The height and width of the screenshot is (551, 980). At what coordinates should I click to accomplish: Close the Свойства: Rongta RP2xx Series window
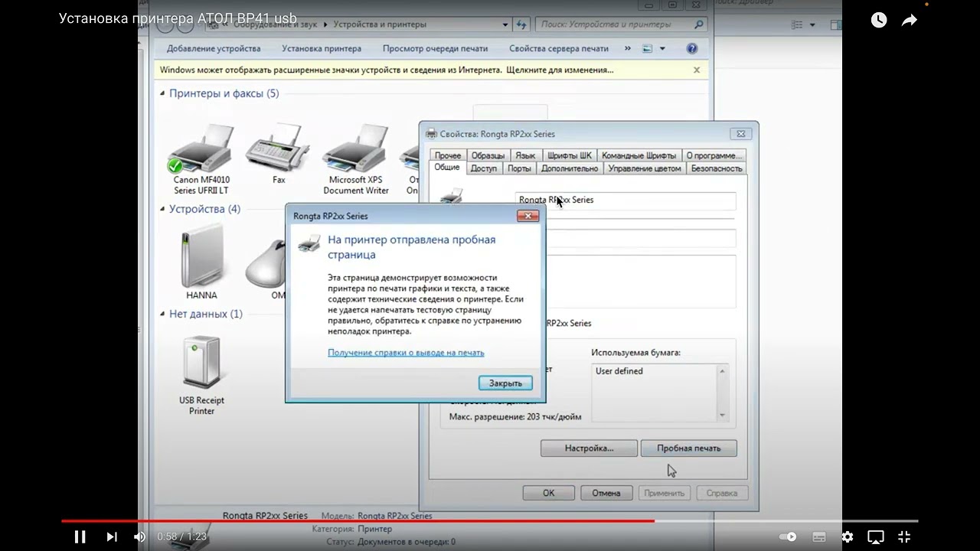(740, 133)
